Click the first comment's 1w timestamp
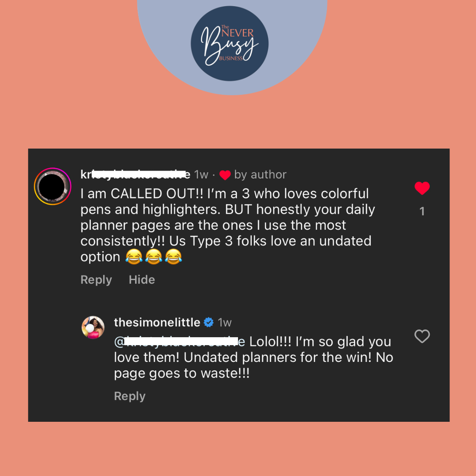The image size is (476, 476). (201, 175)
